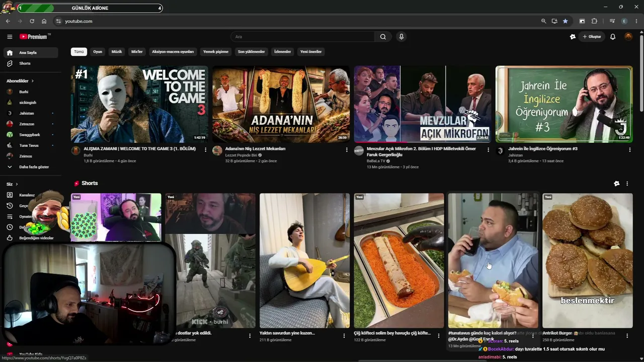Open video title 'Jahrein İle İngilizce Öğreniyorum #3'
This screenshot has width=644, height=362.
(543, 149)
